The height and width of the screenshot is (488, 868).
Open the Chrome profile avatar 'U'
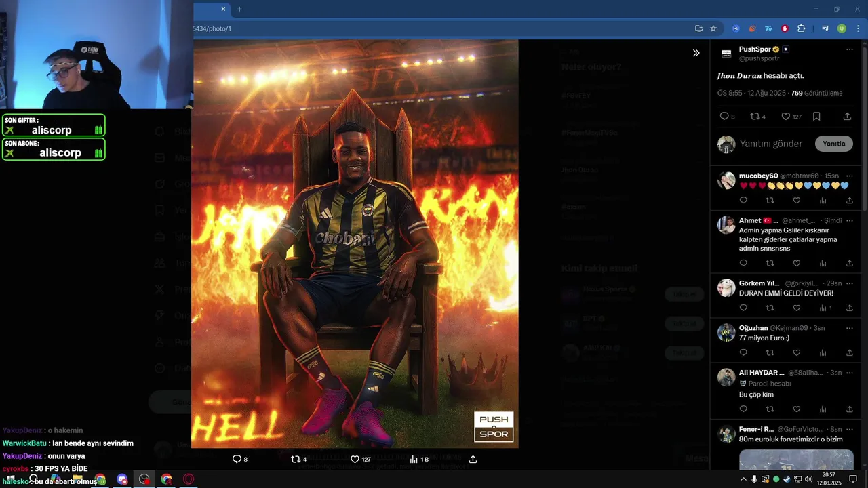(x=842, y=28)
